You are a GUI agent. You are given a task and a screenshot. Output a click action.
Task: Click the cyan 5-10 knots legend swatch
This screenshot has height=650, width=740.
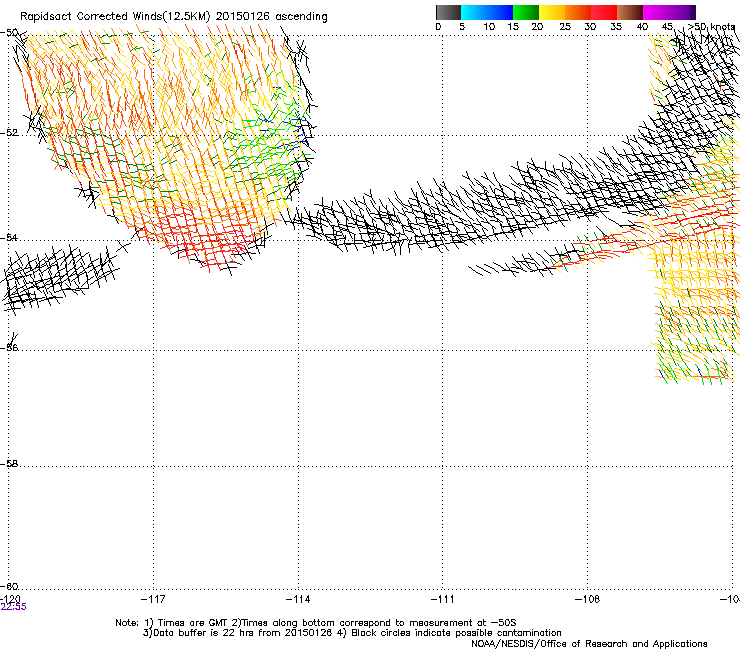click(x=474, y=12)
